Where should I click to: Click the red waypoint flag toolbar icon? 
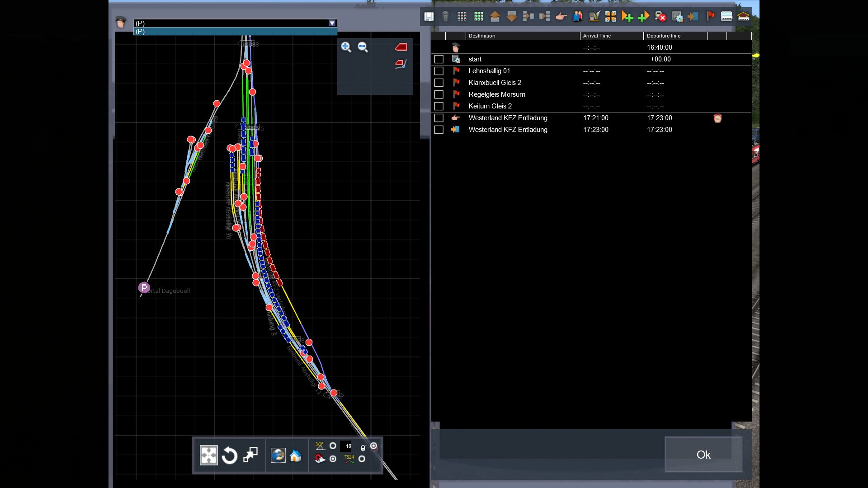(710, 17)
